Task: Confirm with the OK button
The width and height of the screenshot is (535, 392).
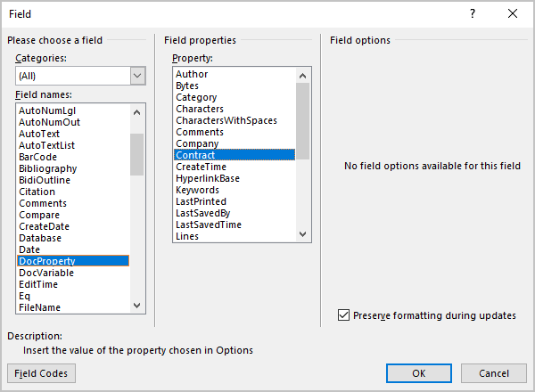Action: coord(419,373)
